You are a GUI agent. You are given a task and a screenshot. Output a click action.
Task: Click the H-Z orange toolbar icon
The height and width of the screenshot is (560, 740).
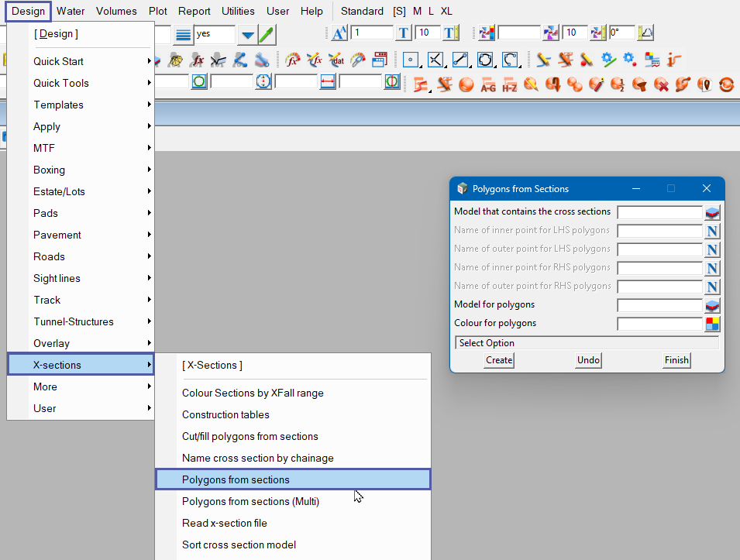click(x=510, y=84)
